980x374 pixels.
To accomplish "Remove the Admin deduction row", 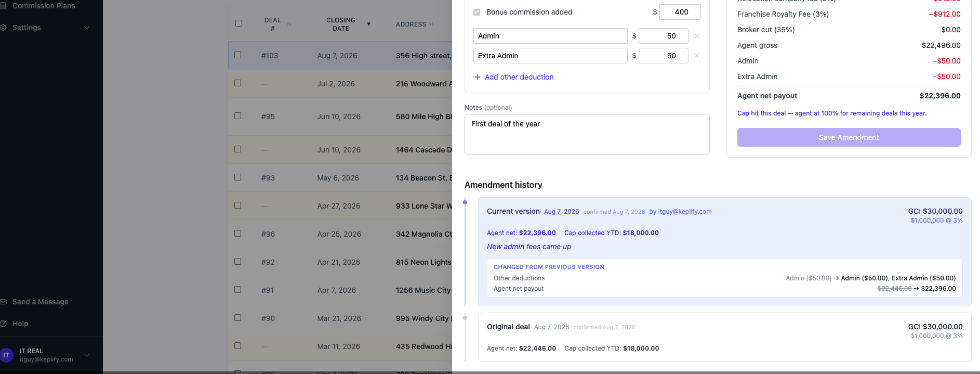I will click(x=697, y=36).
